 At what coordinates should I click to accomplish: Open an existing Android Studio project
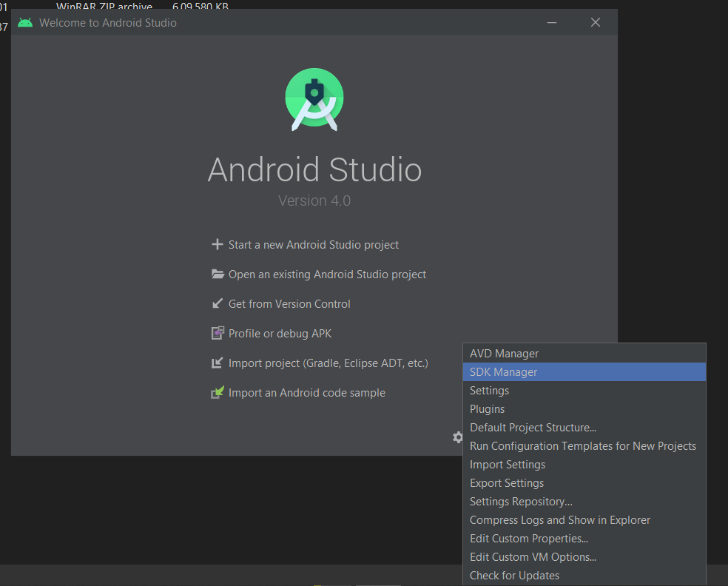coord(327,275)
